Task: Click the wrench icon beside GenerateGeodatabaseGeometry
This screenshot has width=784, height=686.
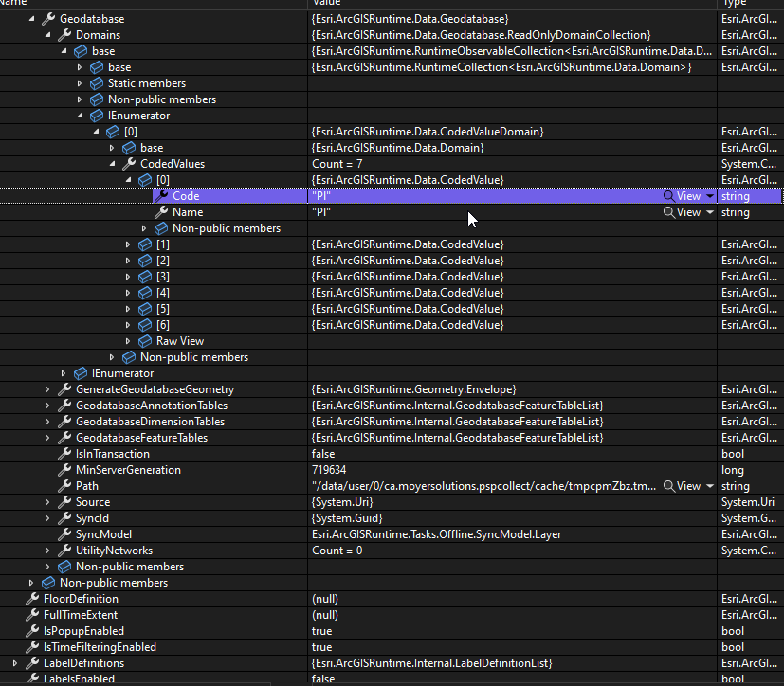Action: tap(64, 389)
